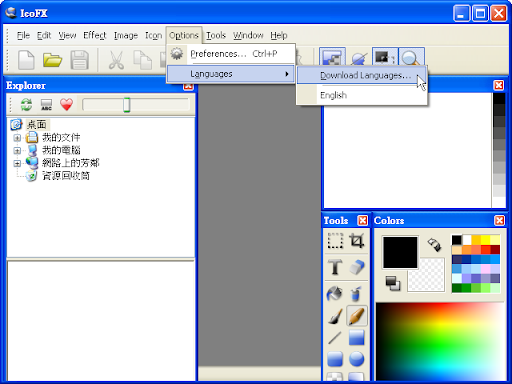Close the Colors panel
512x384 pixels.
(499, 220)
